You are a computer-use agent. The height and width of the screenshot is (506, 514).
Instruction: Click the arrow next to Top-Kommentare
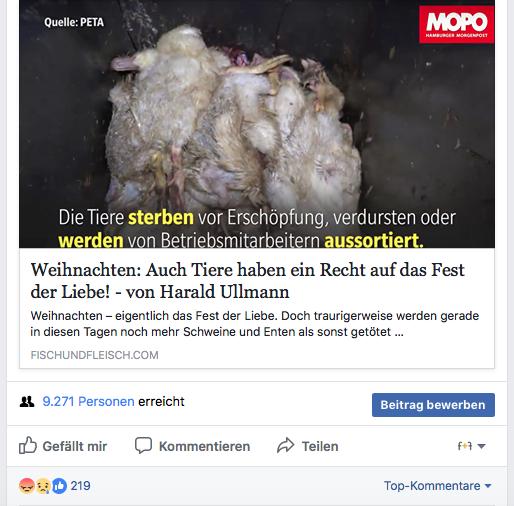coord(488,486)
